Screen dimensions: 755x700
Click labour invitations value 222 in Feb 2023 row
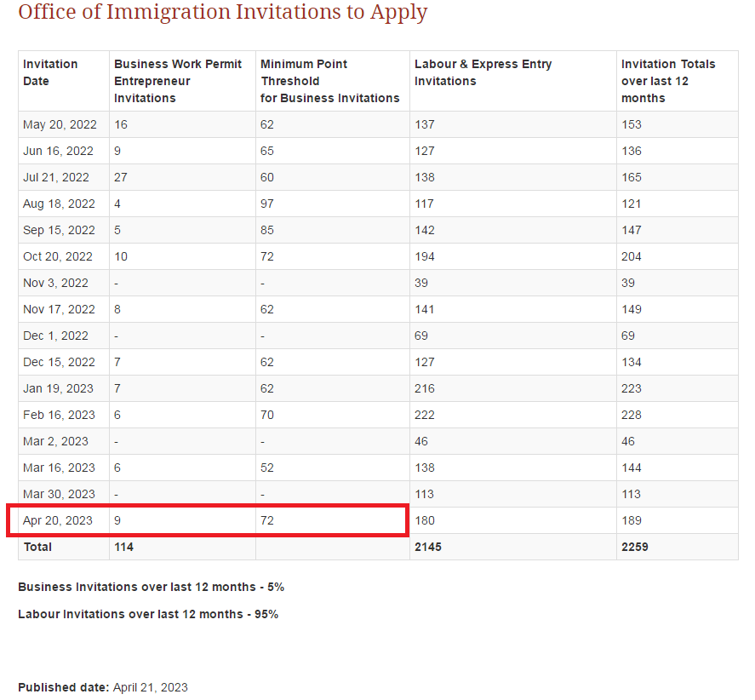click(x=425, y=416)
